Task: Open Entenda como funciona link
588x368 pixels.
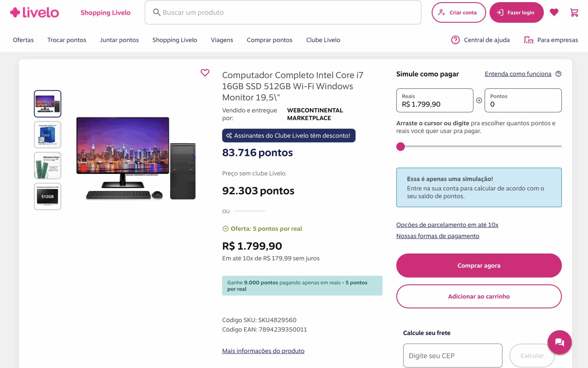Action: click(518, 74)
